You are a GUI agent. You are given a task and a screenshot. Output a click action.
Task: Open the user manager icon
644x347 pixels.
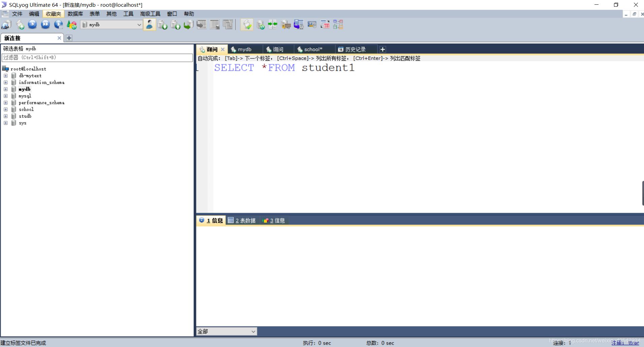149,25
